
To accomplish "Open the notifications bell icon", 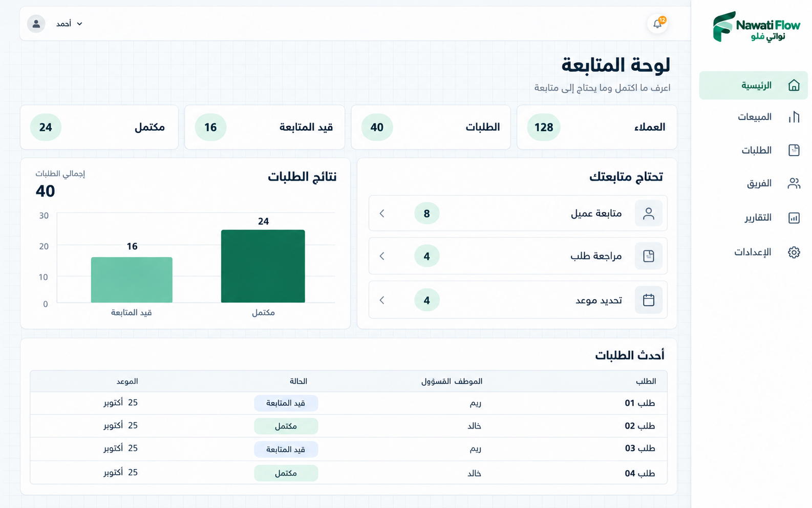I will click(657, 24).
